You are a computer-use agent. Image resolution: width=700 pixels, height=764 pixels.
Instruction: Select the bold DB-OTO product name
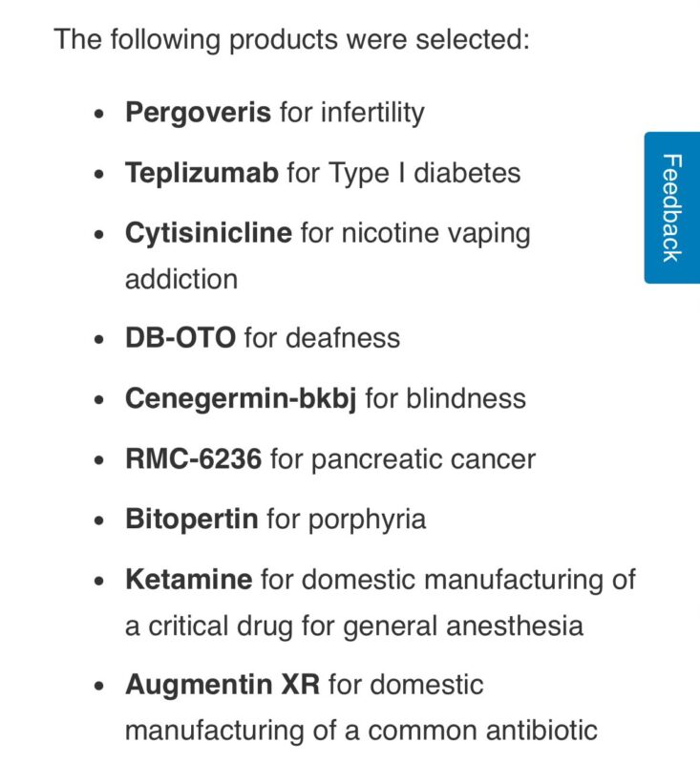tap(180, 338)
